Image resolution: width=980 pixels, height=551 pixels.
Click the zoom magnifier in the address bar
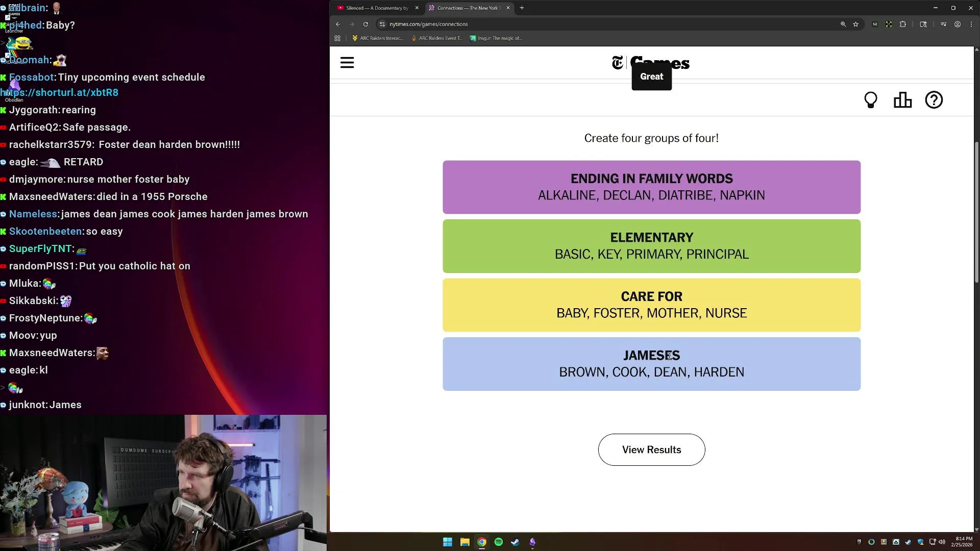(843, 24)
